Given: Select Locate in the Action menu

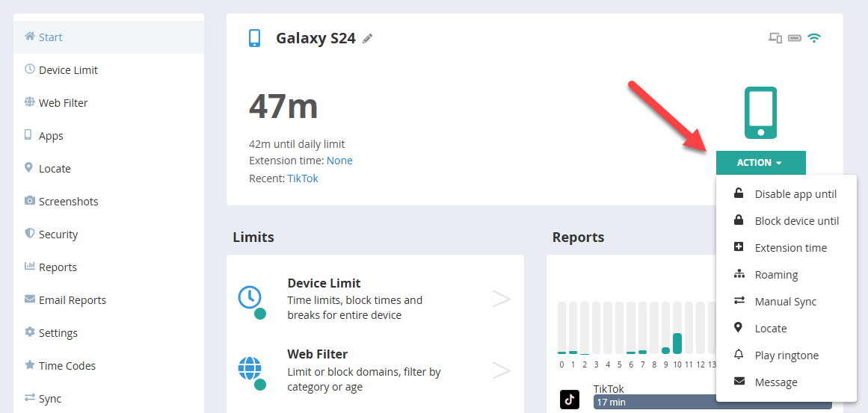Looking at the screenshot, I should click(x=786, y=329).
